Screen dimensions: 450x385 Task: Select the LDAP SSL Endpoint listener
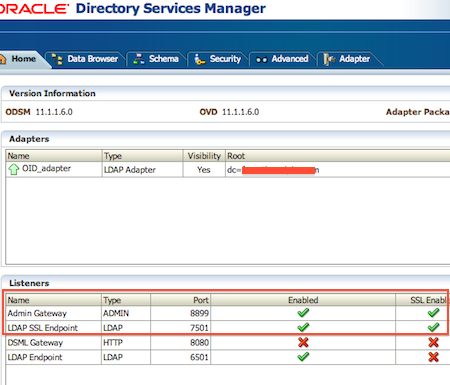42,328
